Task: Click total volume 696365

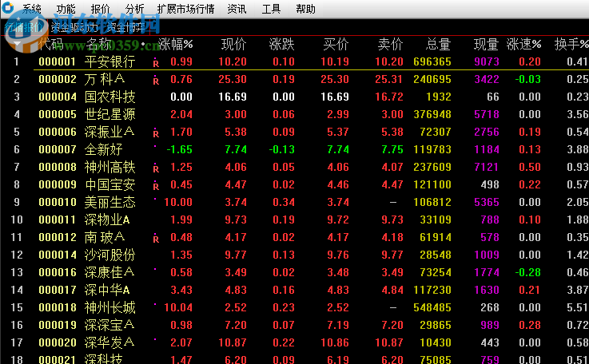Action: pyautogui.click(x=432, y=61)
